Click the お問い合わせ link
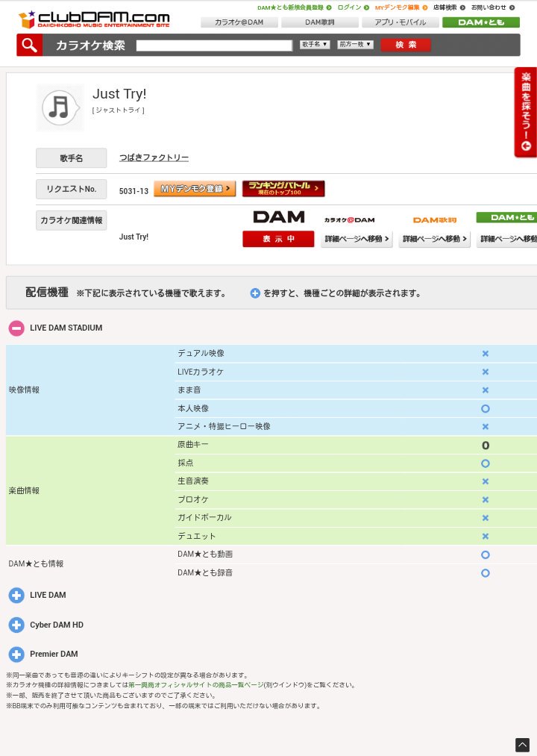 (x=493, y=7)
